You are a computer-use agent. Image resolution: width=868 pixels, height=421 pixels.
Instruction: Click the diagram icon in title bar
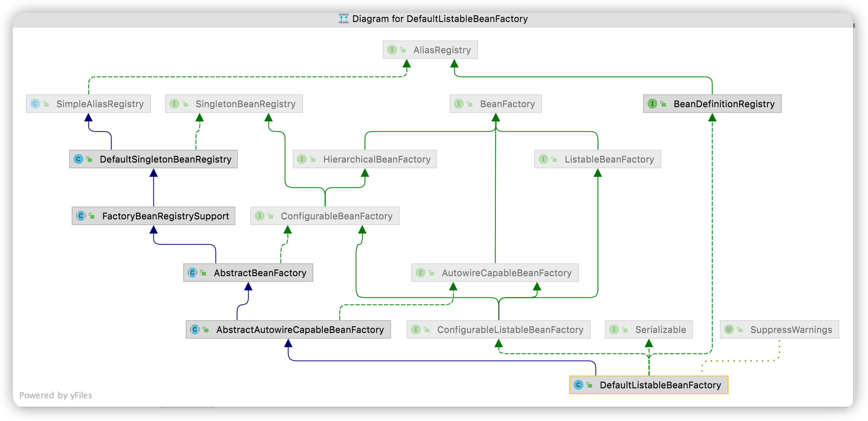pyautogui.click(x=343, y=19)
